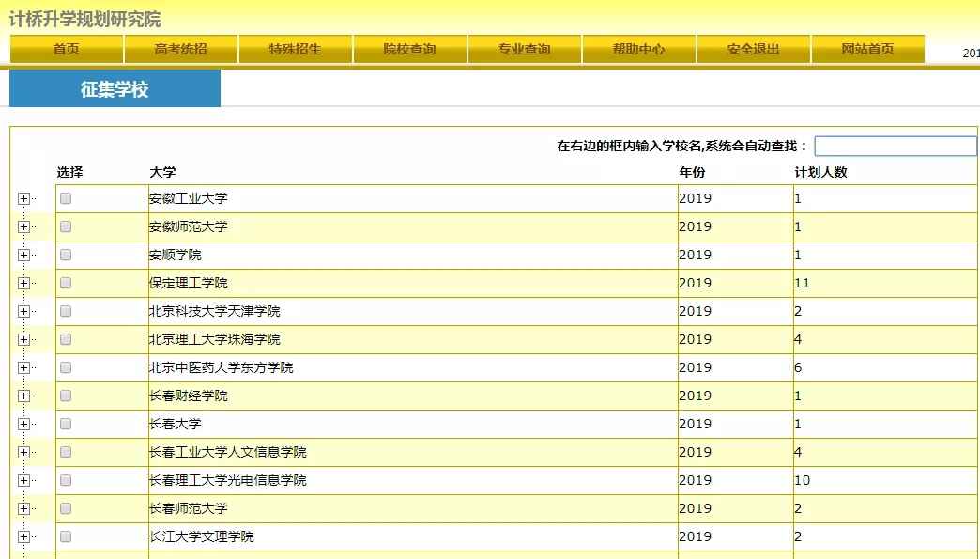The image size is (980, 559).
Task: Check 北京中医药大学东方学院 checkbox
Action: 66,367
